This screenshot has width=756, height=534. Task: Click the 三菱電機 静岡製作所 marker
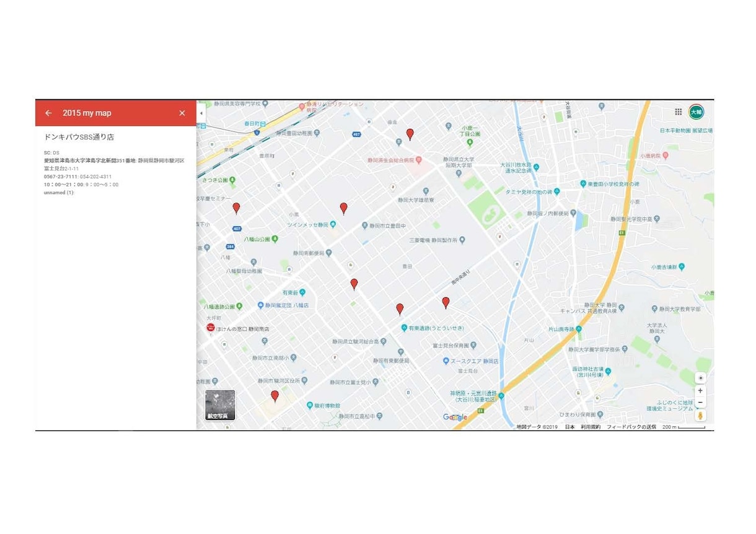(x=461, y=240)
